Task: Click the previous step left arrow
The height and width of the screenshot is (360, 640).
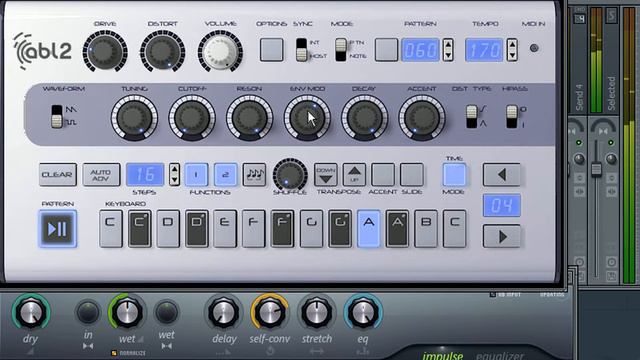Action: pyautogui.click(x=502, y=175)
